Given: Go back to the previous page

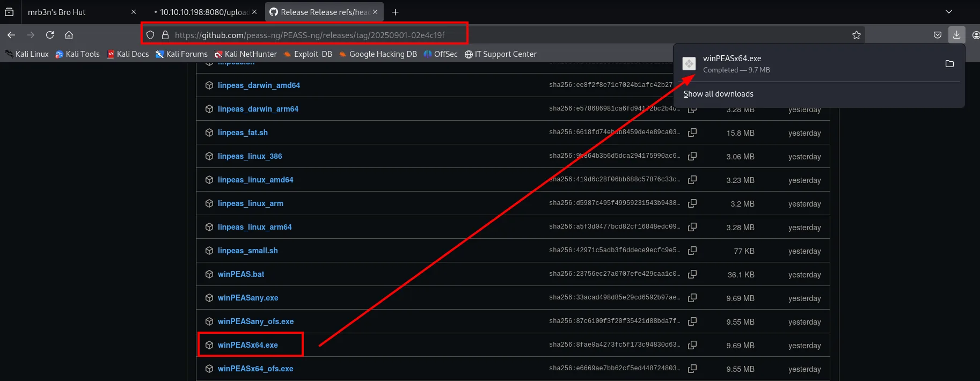Looking at the screenshot, I should pyautogui.click(x=11, y=35).
